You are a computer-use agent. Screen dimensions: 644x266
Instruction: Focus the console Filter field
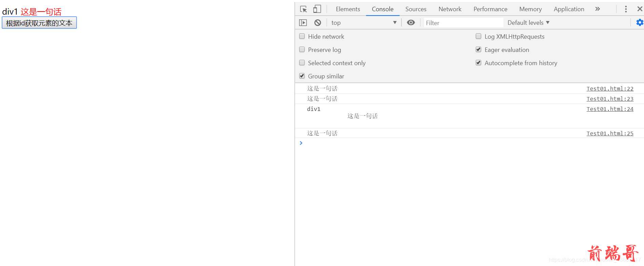point(463,23)
